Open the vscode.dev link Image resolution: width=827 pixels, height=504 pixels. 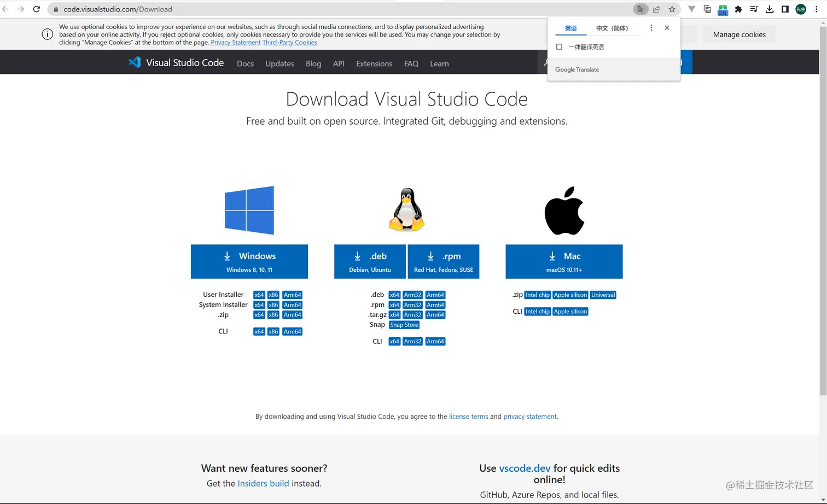click(x=525, y=468)
